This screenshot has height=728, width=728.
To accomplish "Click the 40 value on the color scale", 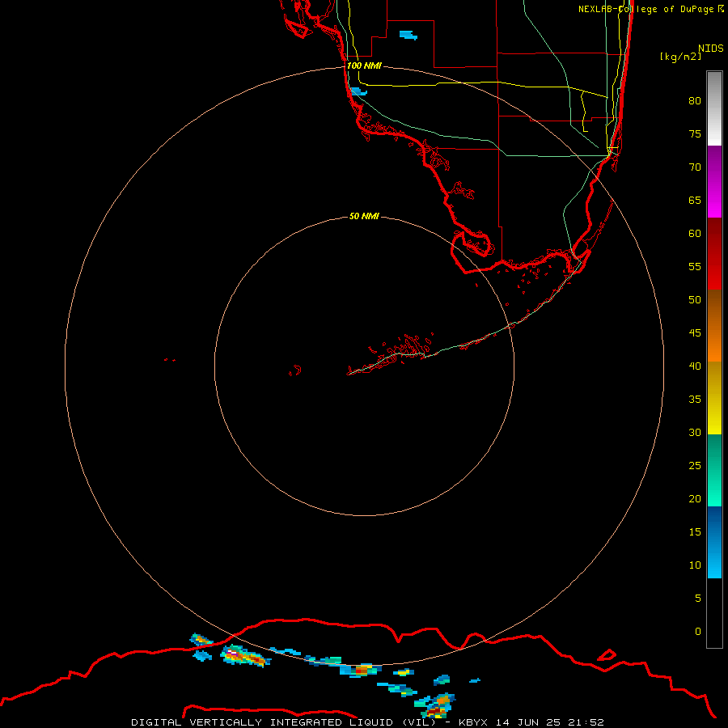I will [695, 366].
